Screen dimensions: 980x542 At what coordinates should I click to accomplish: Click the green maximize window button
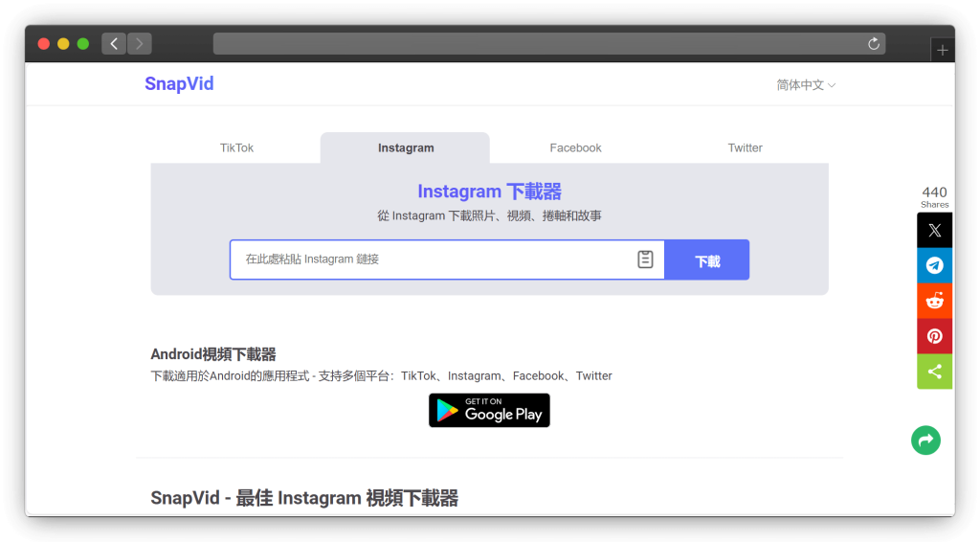[83, 44]
